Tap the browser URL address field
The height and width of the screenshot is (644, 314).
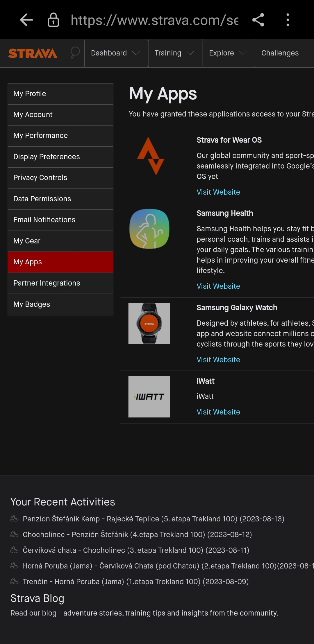click(154, 20)
